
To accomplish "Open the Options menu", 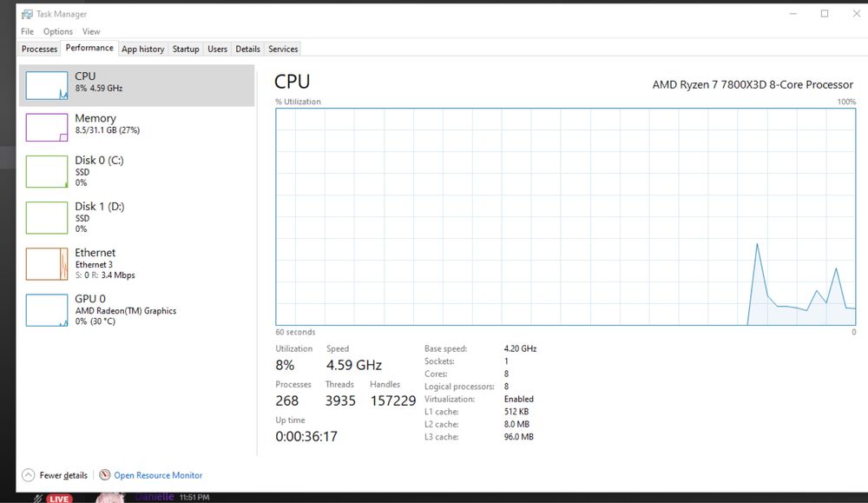I will (58, 31).
